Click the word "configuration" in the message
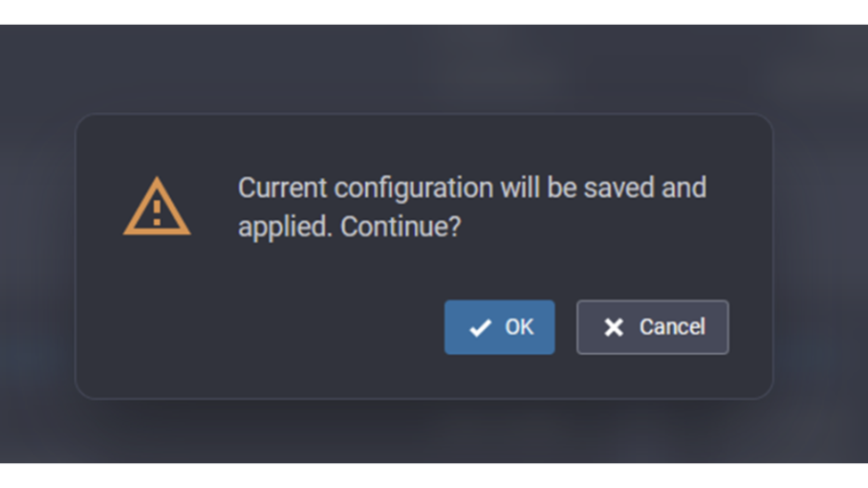The width and height of the screenshot is (868, 488). (x=414, y=189)
